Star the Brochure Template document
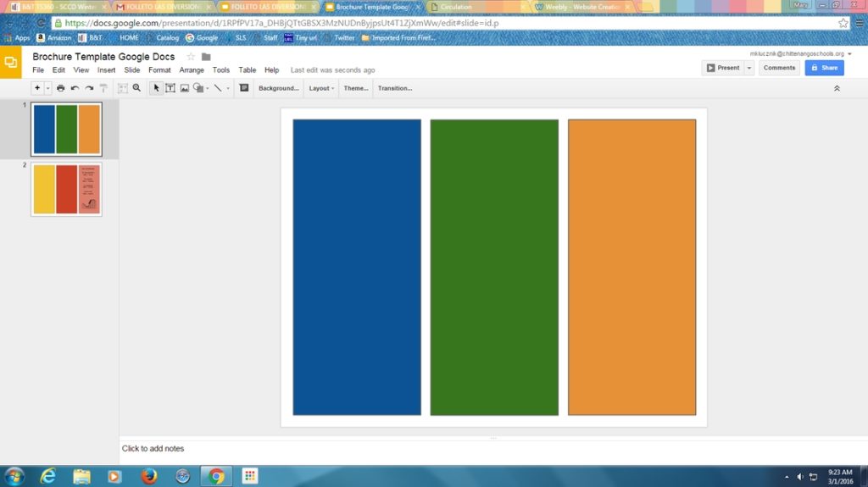The height and width of the screenshot is (487, 868). [191, 57]
